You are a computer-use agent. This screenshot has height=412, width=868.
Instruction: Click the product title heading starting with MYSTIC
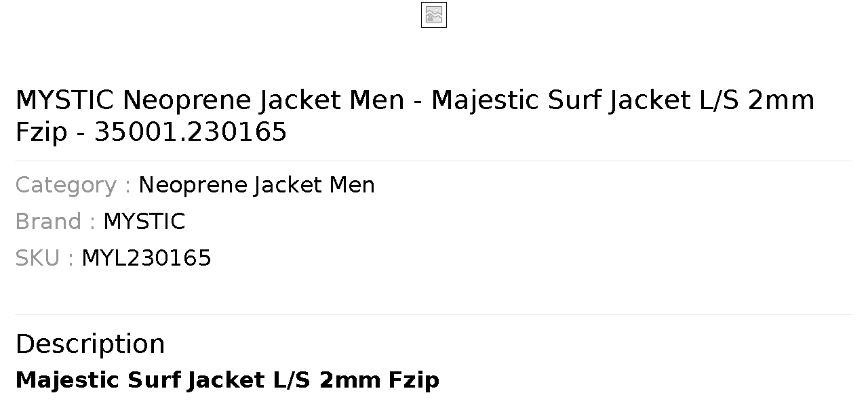click(x=415, y=116)
